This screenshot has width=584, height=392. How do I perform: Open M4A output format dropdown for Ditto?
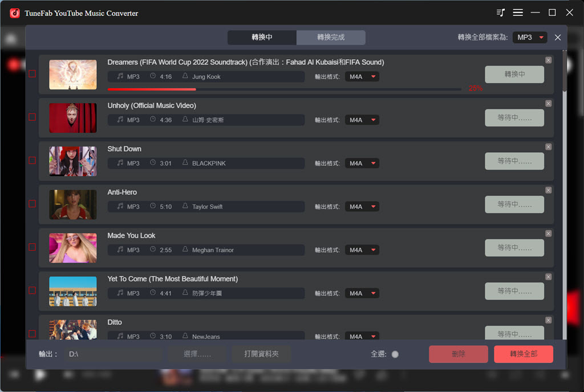pos(362,336)
